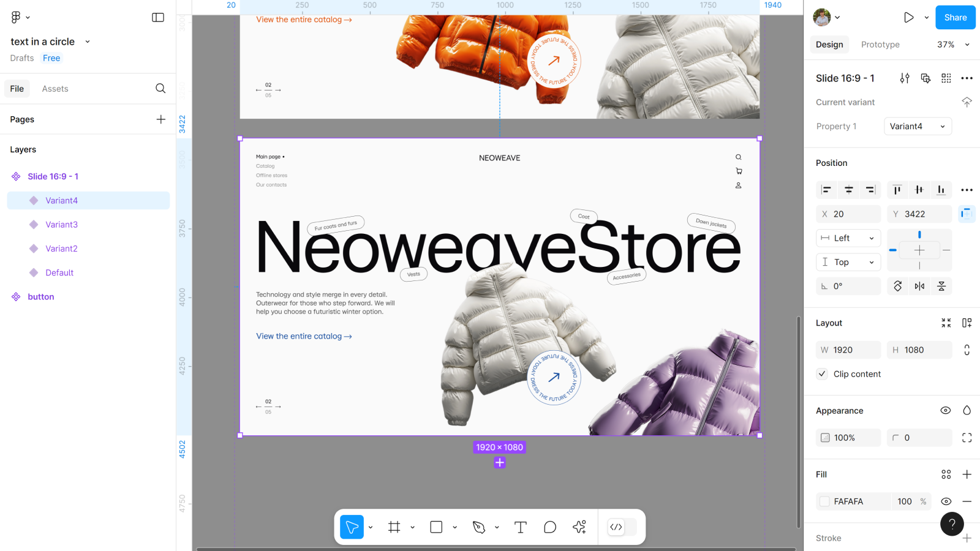Screen dimensions: 980x551
Task: Search layers with magnifier icon
Action: click(160, 89)
